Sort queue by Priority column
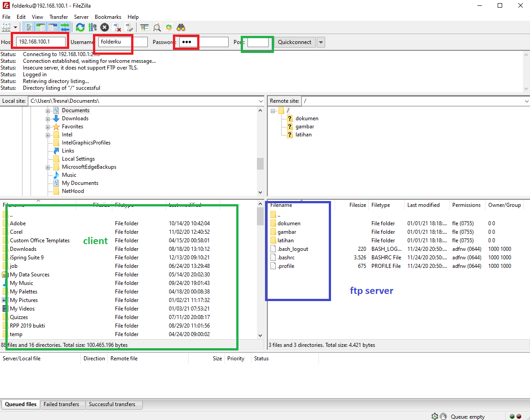This screenshot has height=420, width=530. (x=236, y=359)
